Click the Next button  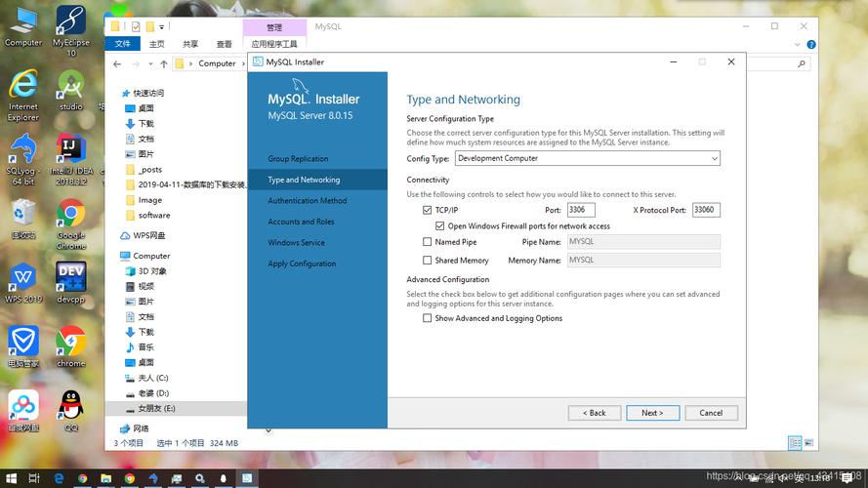(652, 413)
